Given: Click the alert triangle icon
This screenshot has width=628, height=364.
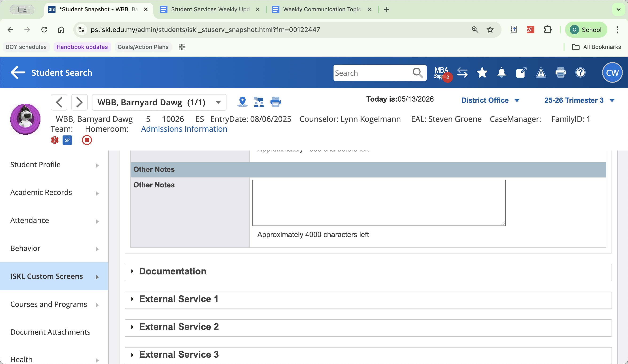Looking at the screenshot, I should pos(541,73).
